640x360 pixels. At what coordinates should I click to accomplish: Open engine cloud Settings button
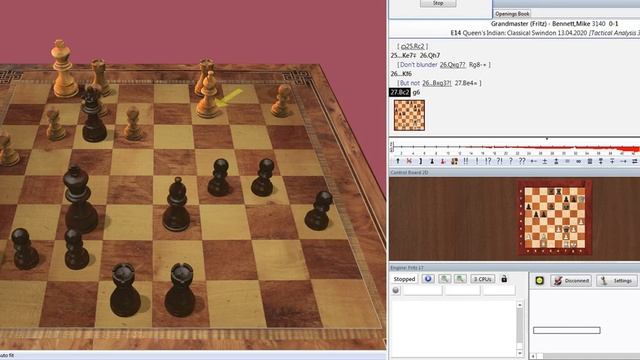click(617, 280)
